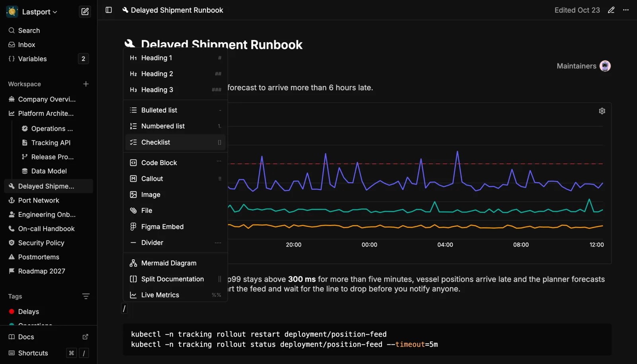Viewport: 637px width, 364px height.
Task: Open Roadmap 2027 page
Action: (49, 271)
